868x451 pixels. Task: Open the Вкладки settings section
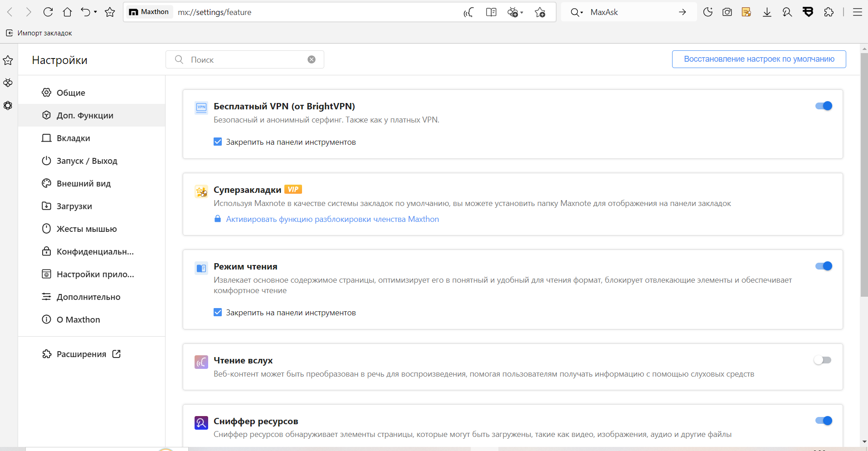92,138
